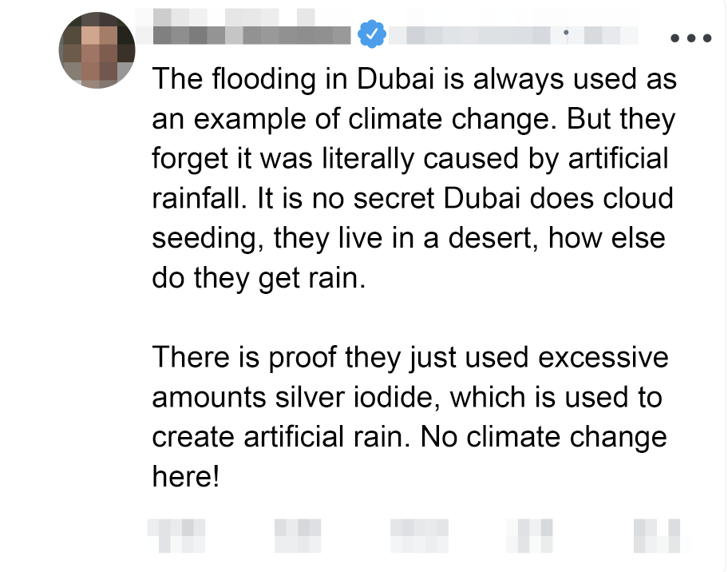Click the final word "here!" of the post
Image resolution: width=728 pixels, height=572 pixels.
184,477
